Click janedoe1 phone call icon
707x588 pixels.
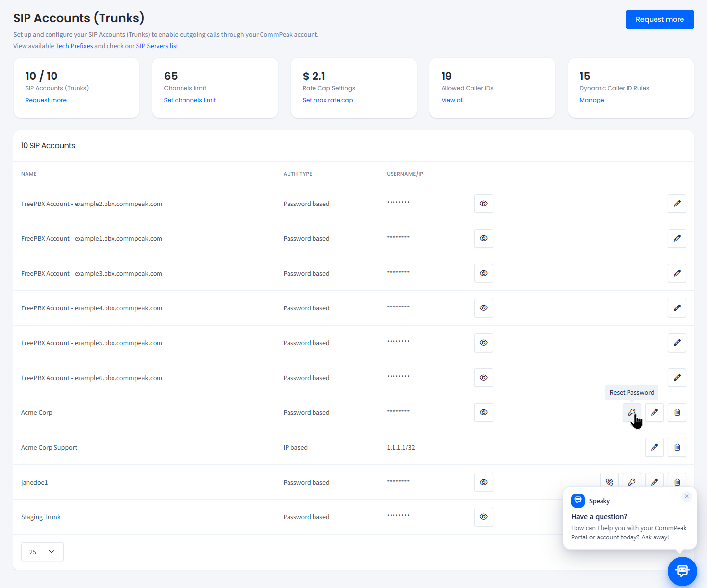pyautogui.click(x=609, y=482)
